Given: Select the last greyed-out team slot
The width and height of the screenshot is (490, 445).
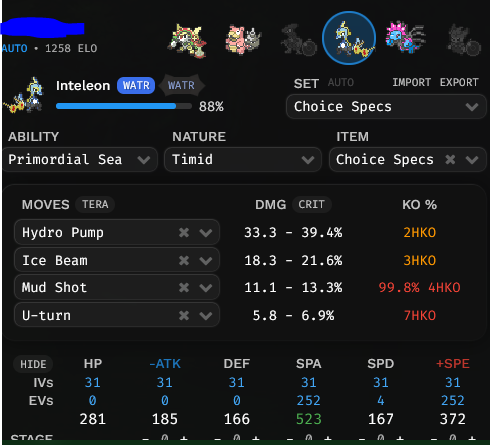Looking at the screenshot, I should 464,40.
